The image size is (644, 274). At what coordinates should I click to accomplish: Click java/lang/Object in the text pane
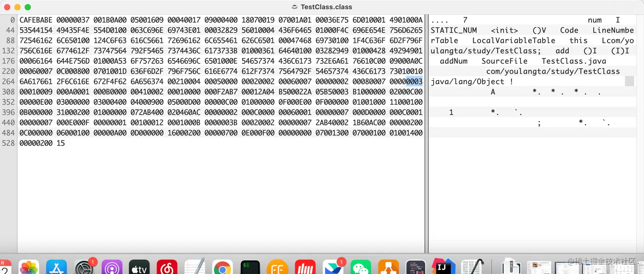coord(468,81)
